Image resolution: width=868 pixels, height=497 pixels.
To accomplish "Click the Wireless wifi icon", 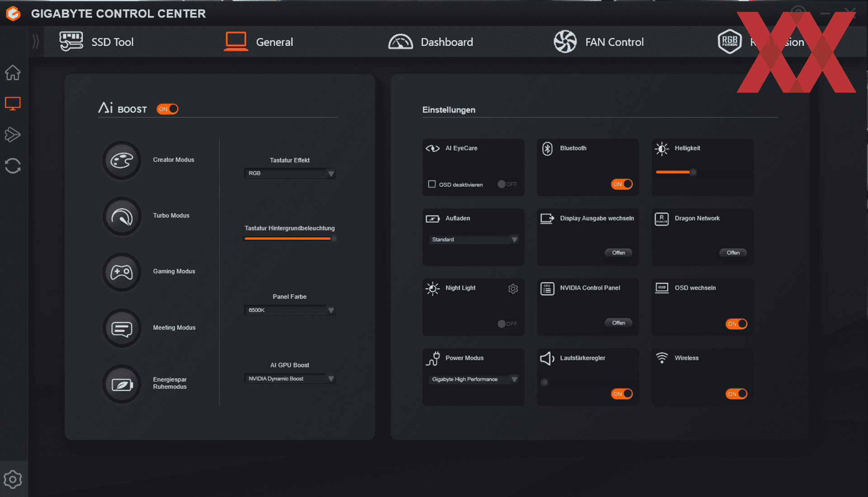I will (662, 358).
